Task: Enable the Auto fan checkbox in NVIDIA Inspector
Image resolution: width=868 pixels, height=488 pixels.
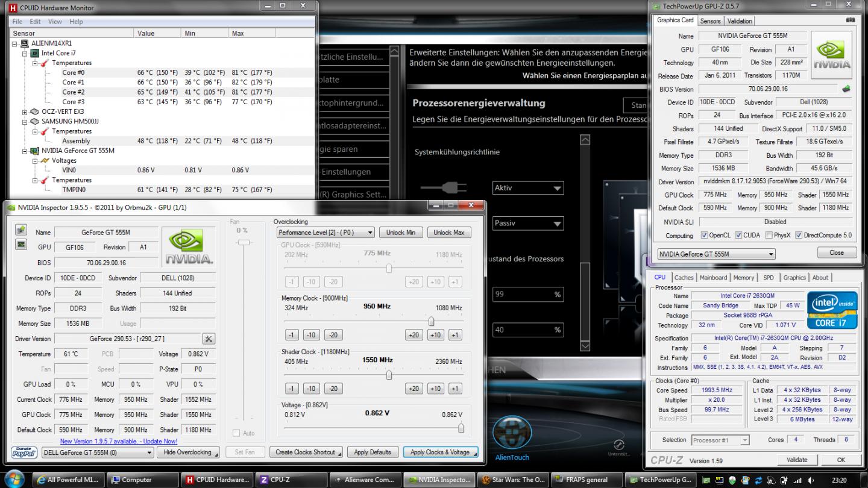Action: point(236,433)
